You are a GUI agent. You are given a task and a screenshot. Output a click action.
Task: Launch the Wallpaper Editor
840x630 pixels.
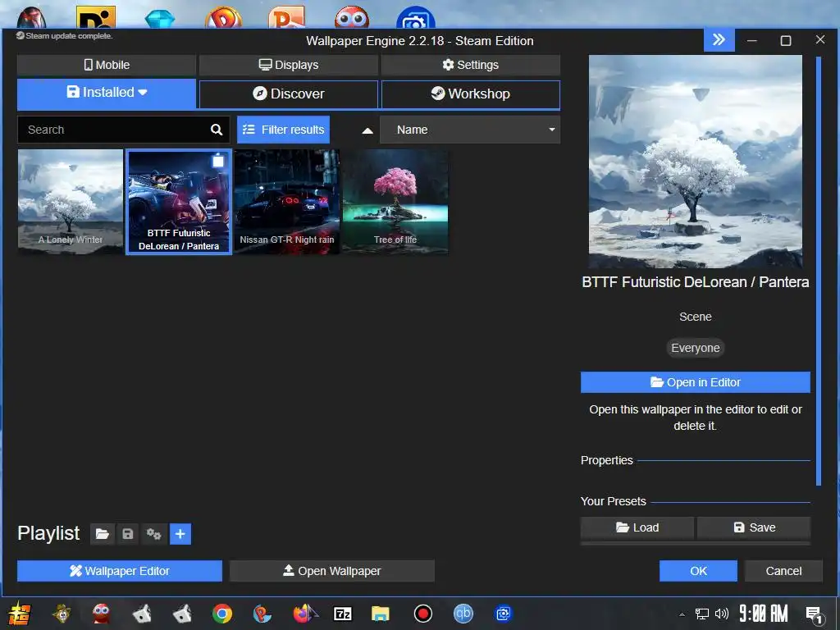[x=120, y=571]
